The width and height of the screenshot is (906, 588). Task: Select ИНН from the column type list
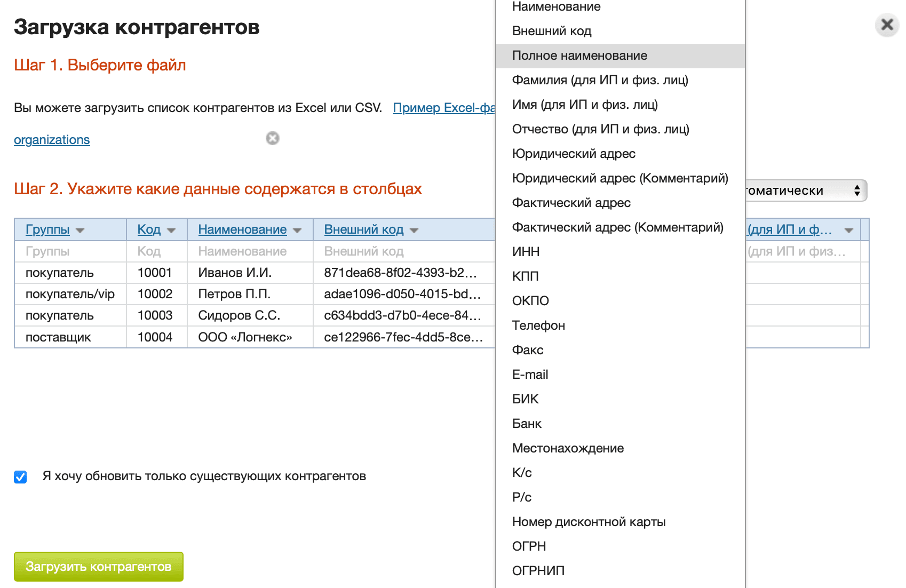[x=526, y=251]
